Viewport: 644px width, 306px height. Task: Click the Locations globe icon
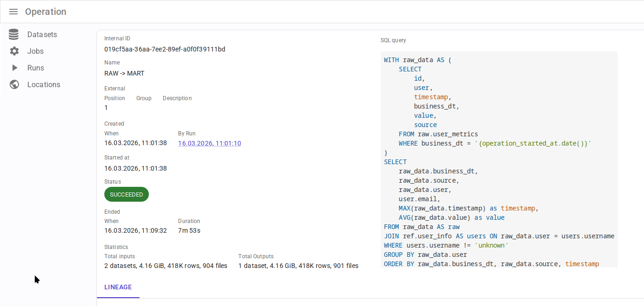(14, 84)
